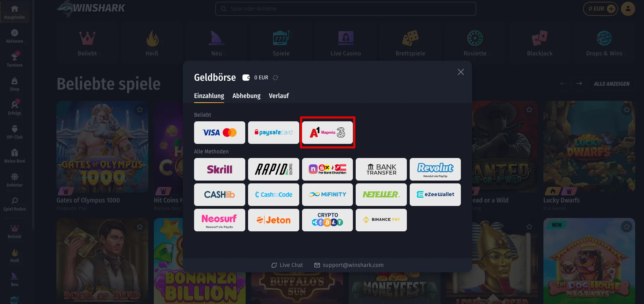Open VIP-Club from the sidebar
Screen dimensions: 644x304
(x=14, y=129)
